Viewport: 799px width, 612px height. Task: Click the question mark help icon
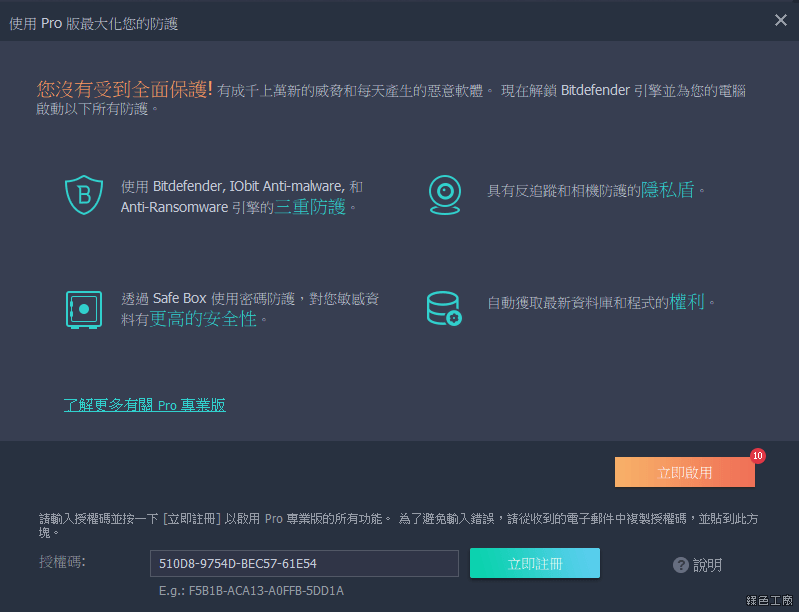(x=681, y=565)
